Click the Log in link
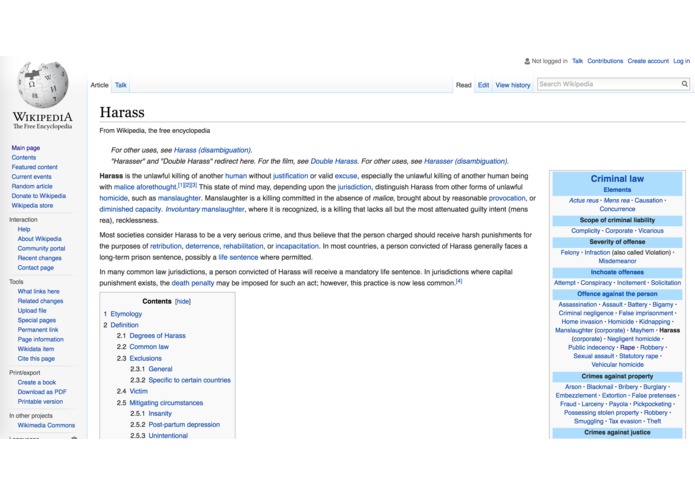Image resolution: width=695 pixels, height=494 pixels. click(681, 61)
